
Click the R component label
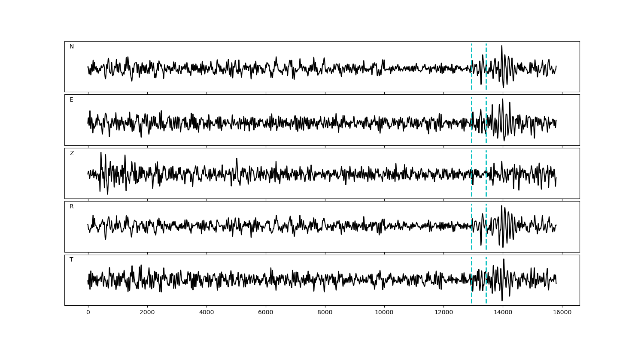[x=72, y=207]
